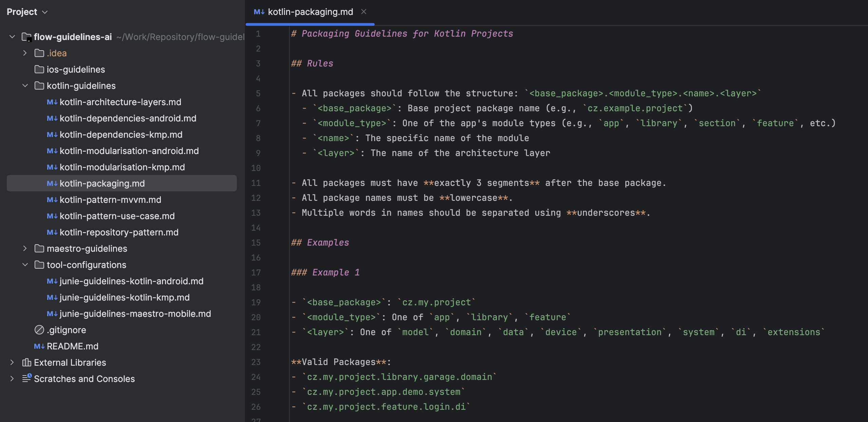Click the README.md markdown file icon
The image size is (868, 422).
click(39, 346)
